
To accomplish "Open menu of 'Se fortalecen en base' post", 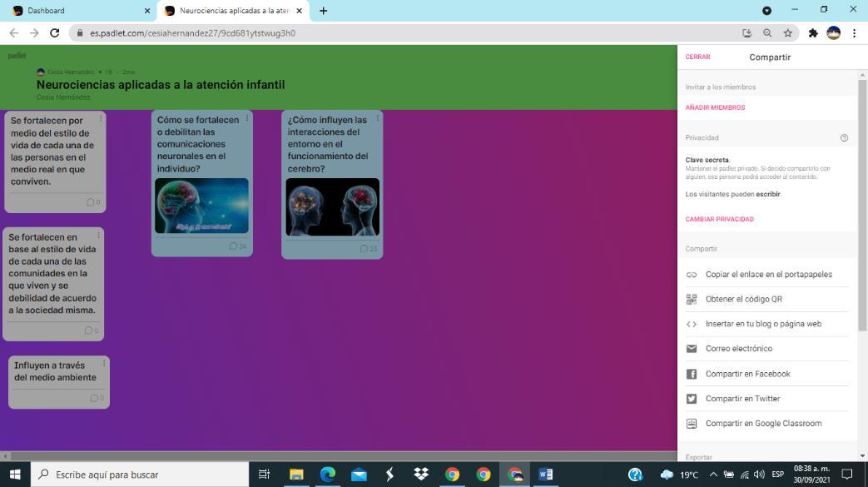I will click(x=98, y=236).
